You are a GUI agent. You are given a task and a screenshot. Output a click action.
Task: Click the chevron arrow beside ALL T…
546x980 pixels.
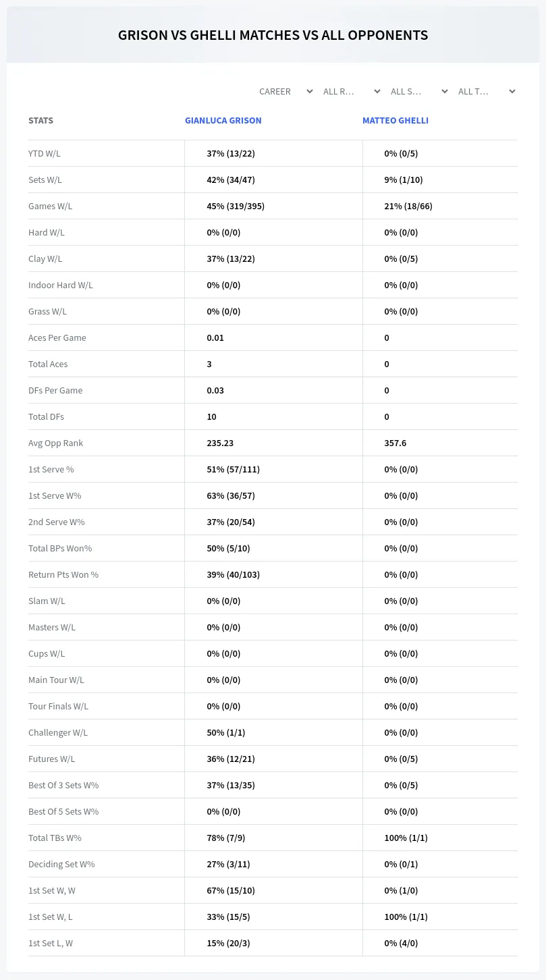(512, 91)
